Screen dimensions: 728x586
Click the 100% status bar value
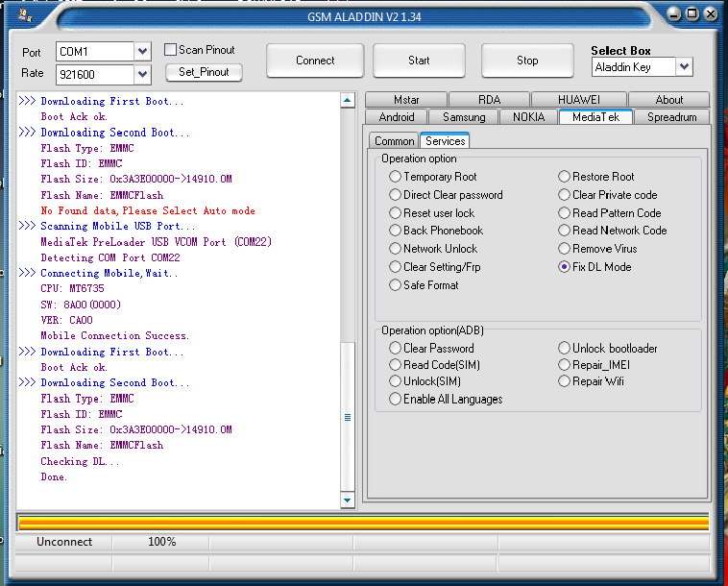tap(161, 542)
